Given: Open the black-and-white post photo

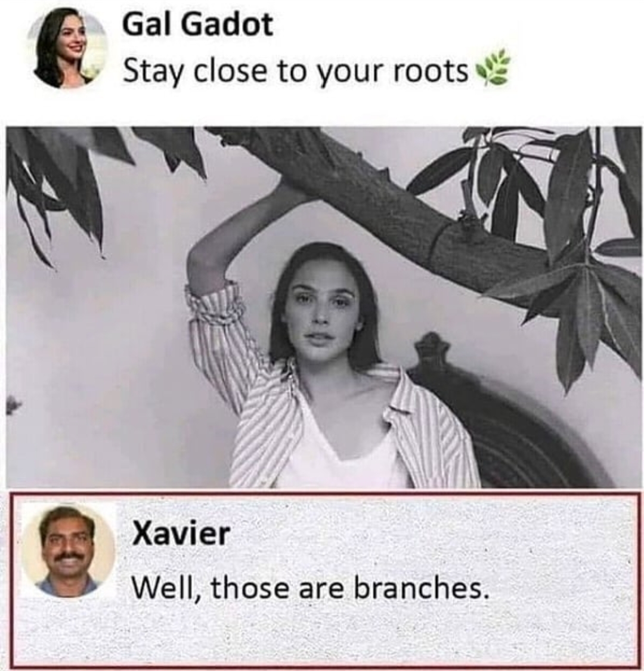Looking at the screenshot, I should pos(324,307).
